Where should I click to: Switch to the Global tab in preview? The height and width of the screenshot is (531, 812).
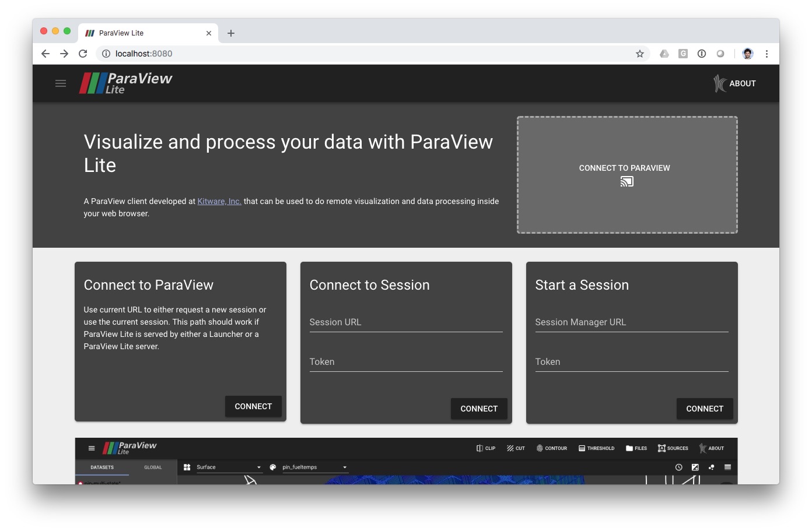coord(153,467)
